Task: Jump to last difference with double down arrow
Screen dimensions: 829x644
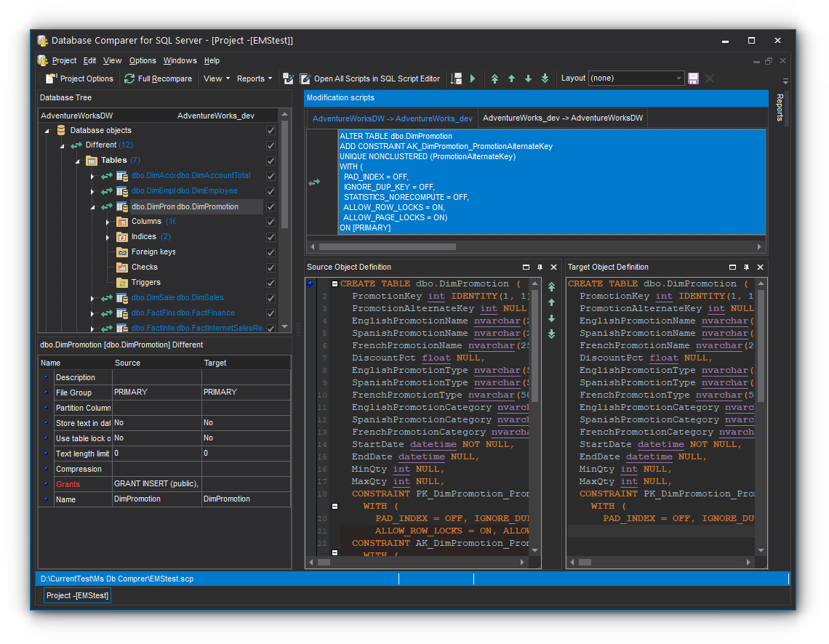Action: pos(545,79)
